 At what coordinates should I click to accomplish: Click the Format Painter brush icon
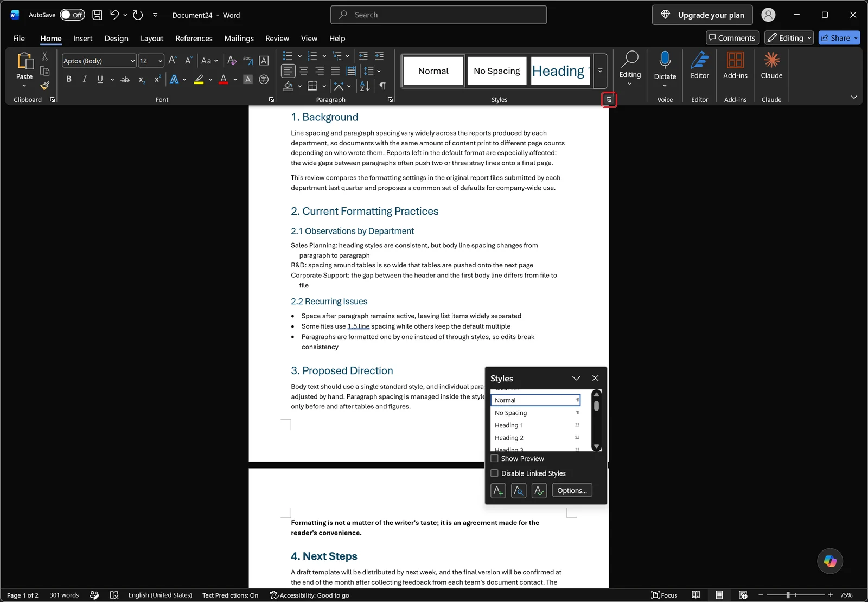click(x=44, y=86)
